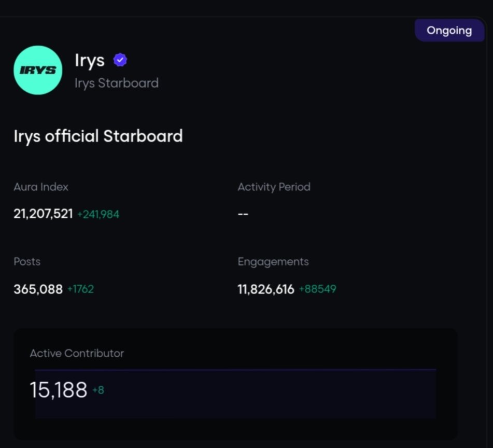Screen dimensions: 493x448
Task: Click the +1762 posts change
Action: [x=81, y=289]
